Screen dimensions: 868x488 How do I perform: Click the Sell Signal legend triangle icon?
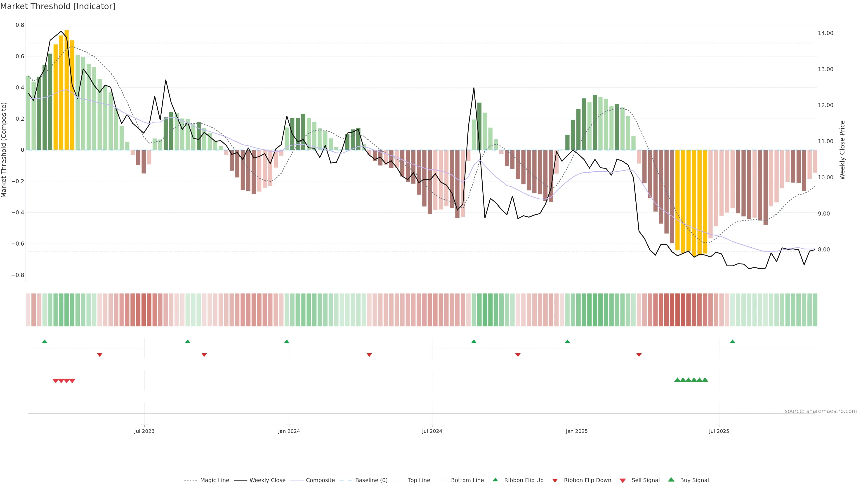tap(622, 480)
